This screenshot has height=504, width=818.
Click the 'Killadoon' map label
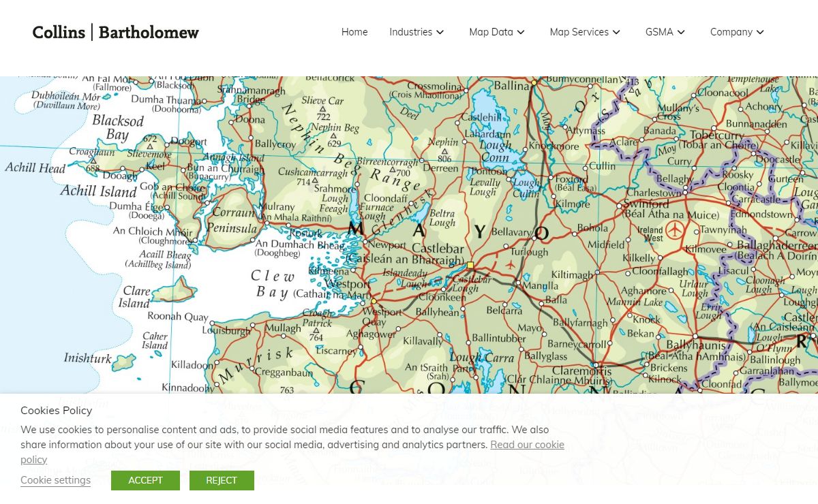[x=192, y=365]
